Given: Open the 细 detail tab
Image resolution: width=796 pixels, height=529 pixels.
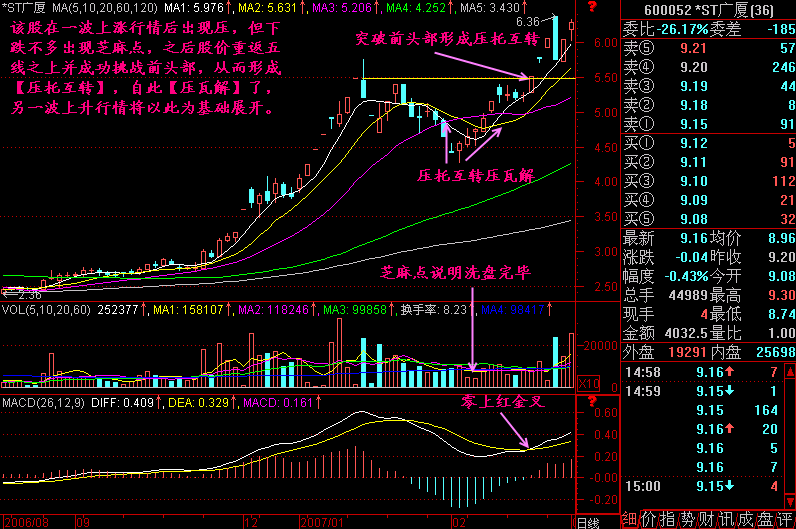Looking at the screenshot, I should click(x=629, y=518).
